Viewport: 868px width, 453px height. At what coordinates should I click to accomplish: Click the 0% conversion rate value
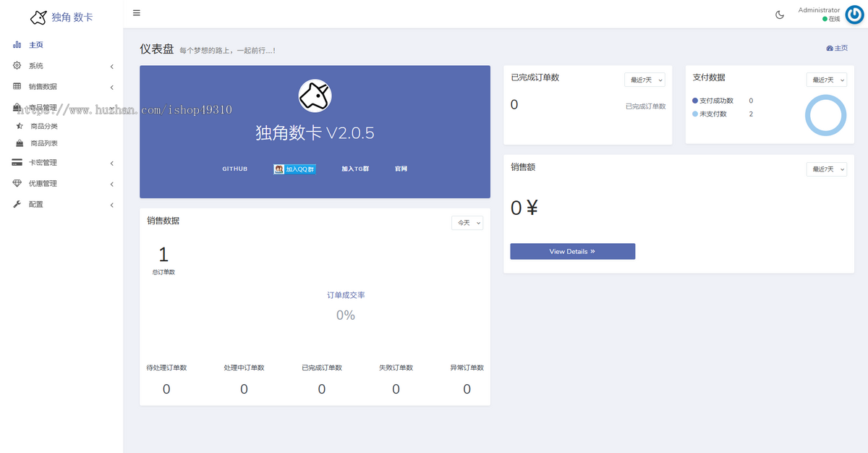coord(346,316)
